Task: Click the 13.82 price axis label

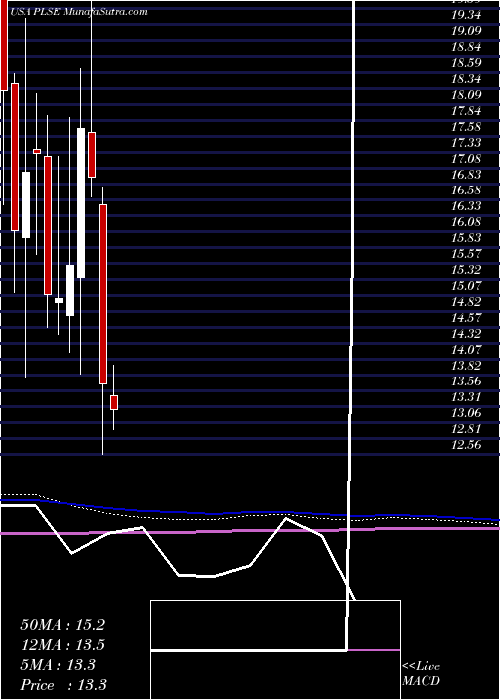Action: 466,366
